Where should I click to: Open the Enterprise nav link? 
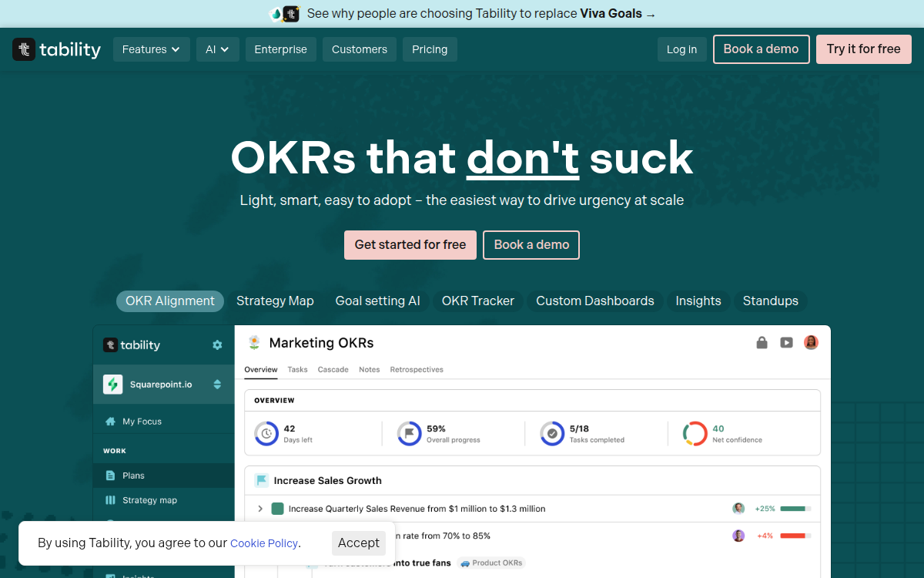(281, 49)
